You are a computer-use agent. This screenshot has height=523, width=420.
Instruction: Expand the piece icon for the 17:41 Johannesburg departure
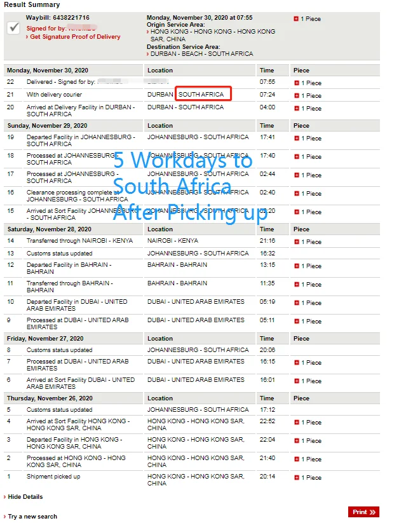pos(296,139)
